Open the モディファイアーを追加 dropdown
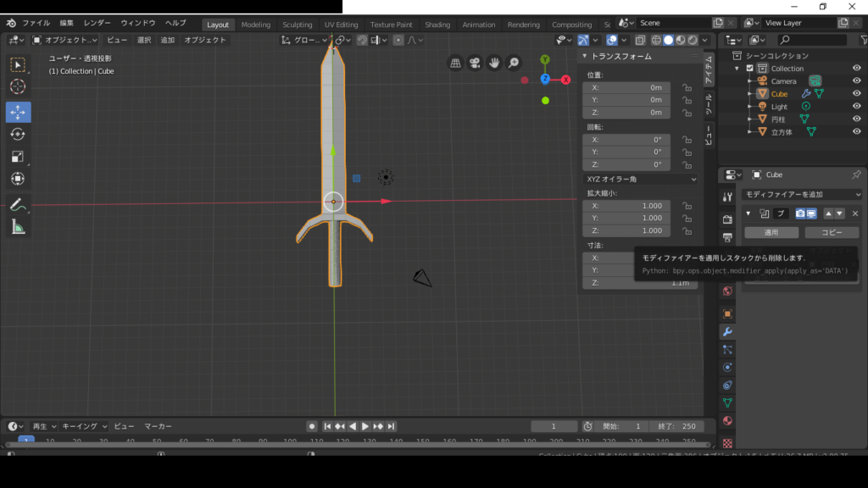This screenshot has height=488, width=868. click(801, 194)
